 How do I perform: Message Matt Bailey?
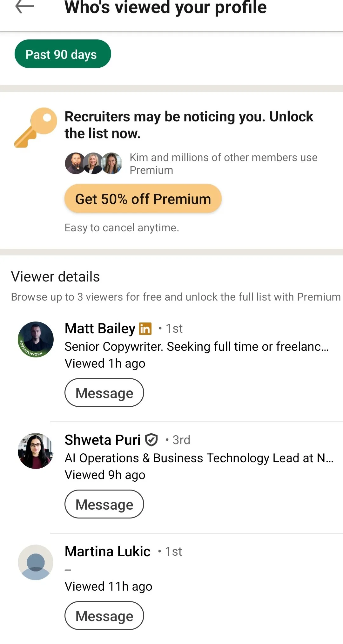point(104,393)
